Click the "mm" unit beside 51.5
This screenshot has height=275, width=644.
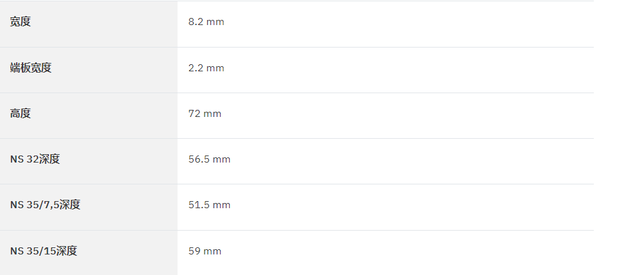tap(221, 205)
